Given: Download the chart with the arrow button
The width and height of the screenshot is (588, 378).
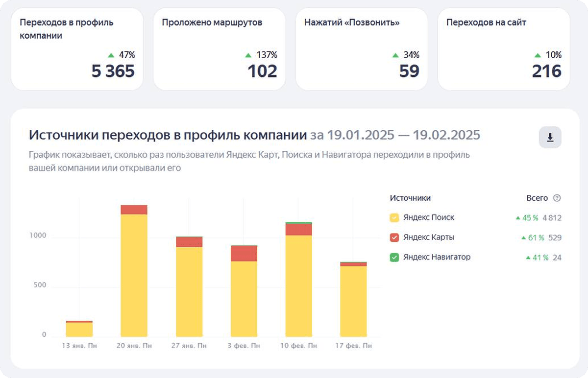Looking at the screenshot, I should click(x=550, y=138).
